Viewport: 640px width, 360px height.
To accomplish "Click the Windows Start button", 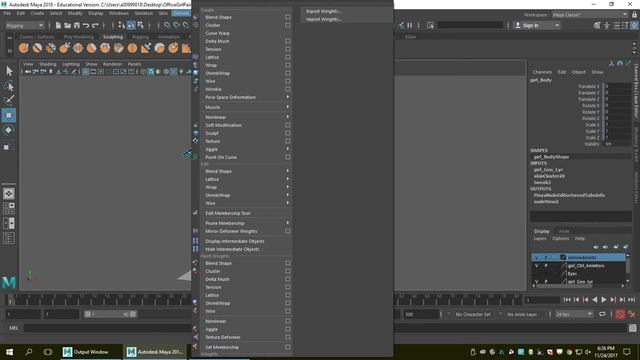I will coord(9,352).
